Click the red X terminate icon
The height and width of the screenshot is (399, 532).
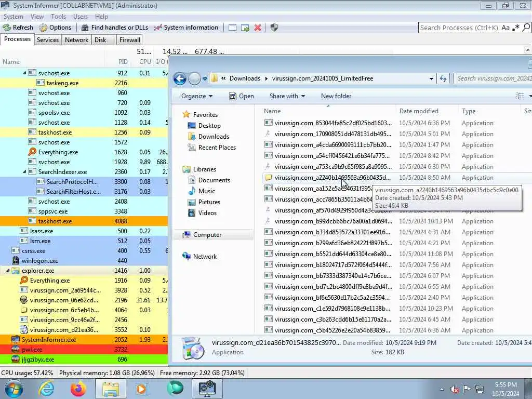point(258,28)
